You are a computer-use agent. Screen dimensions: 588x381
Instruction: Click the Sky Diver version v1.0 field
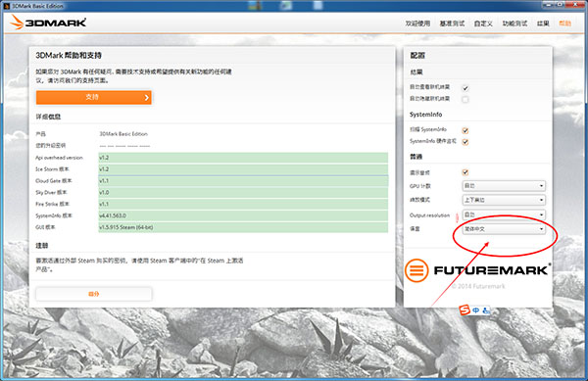(x=243, y=193)
